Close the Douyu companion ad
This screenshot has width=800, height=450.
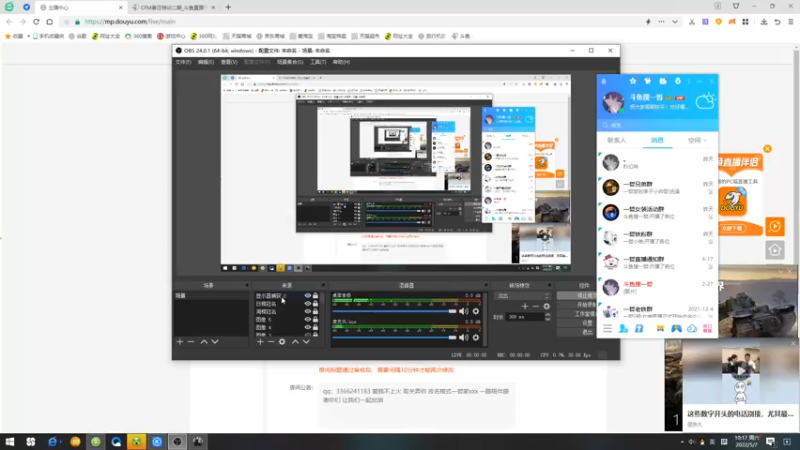(767, 148)
